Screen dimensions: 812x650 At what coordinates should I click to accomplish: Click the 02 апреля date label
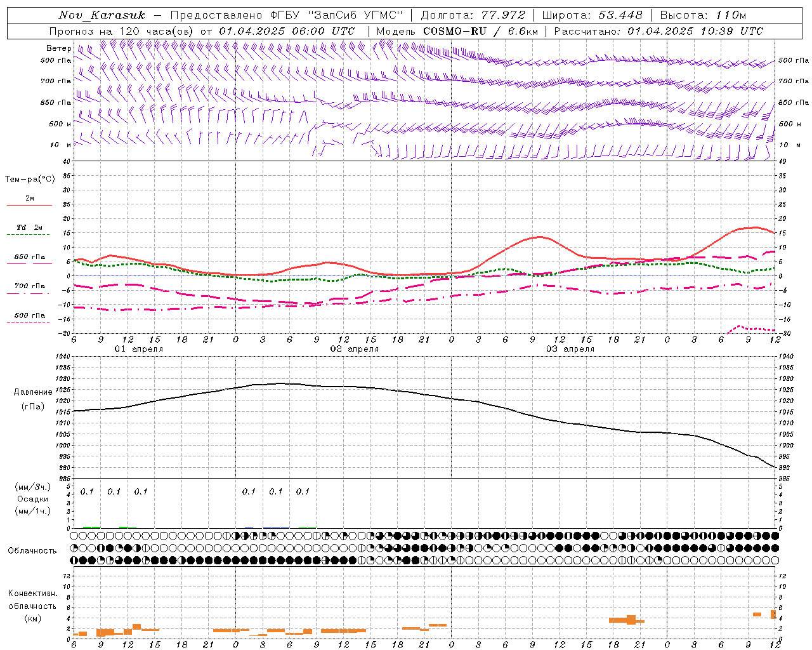[354, 349]
